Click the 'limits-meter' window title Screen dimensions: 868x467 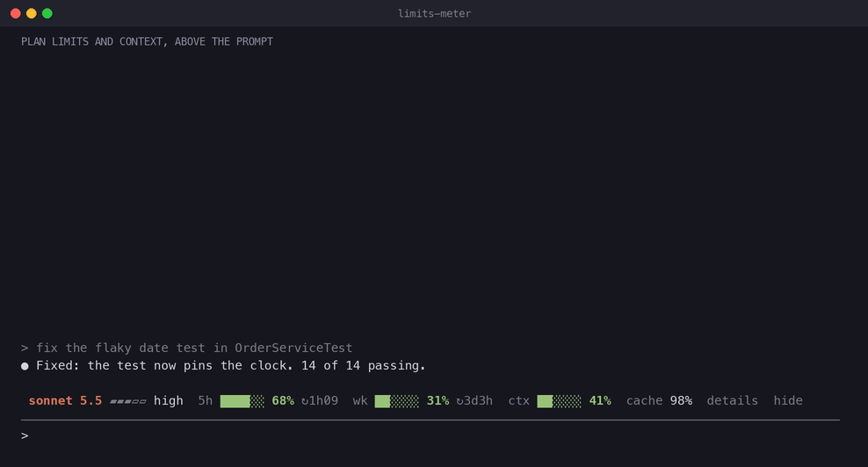tap(435, 13)
